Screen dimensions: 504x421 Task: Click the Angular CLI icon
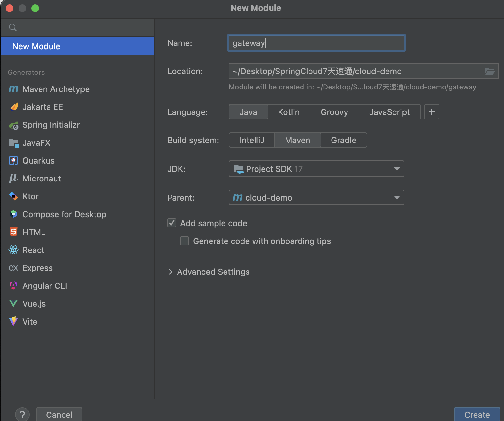pyautogui.click(x=13, y=286)
